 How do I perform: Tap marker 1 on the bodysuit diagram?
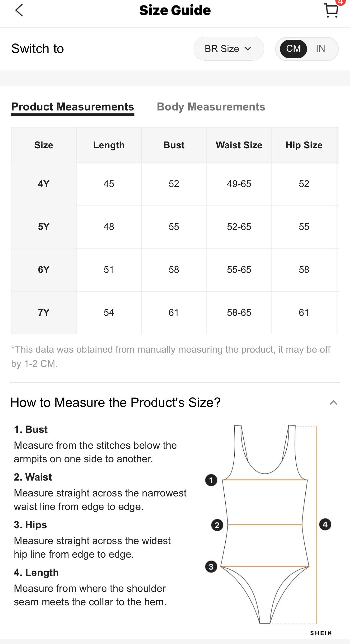[x=211, y=480]
